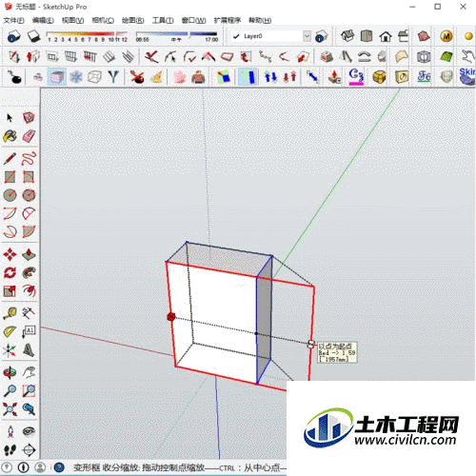
Task: Adjust the month shadow date slider
Action: pyautogui.click(x=87, y=33)
